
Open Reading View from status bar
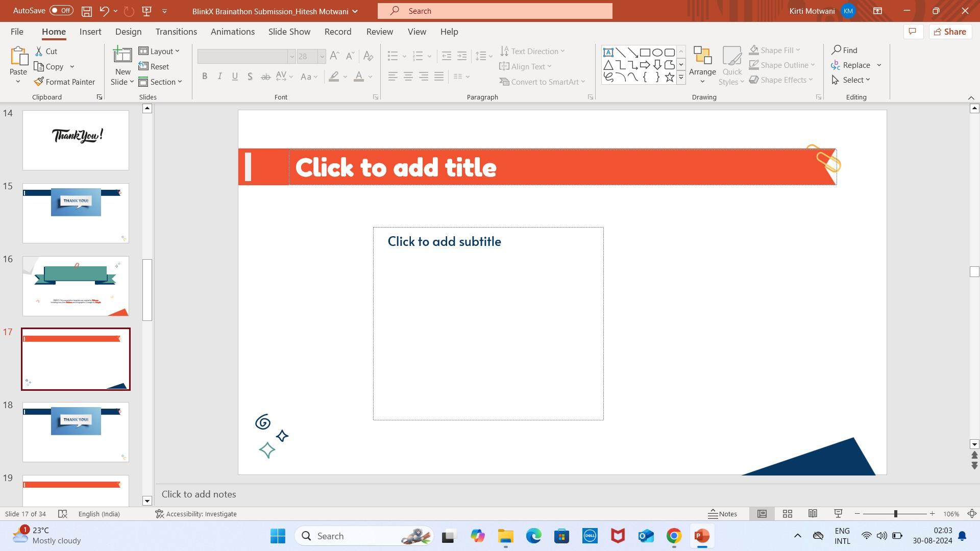click(x=813, y=514)
